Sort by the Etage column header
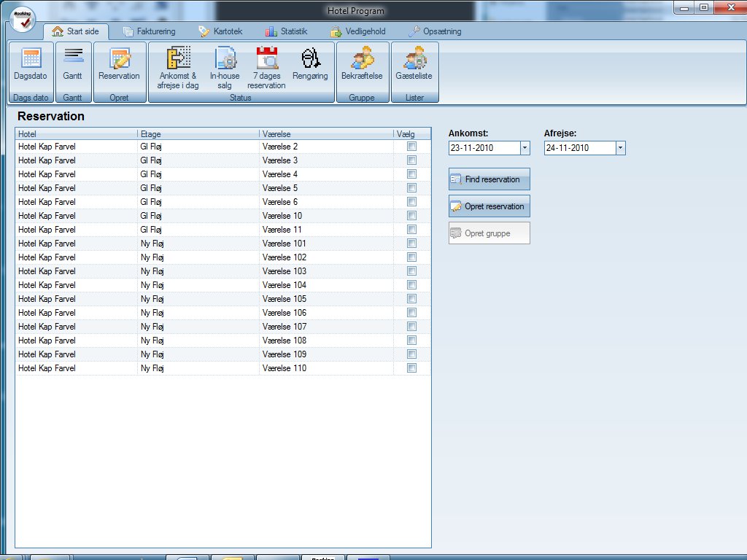The image size is (747, 560). (197, 134)
